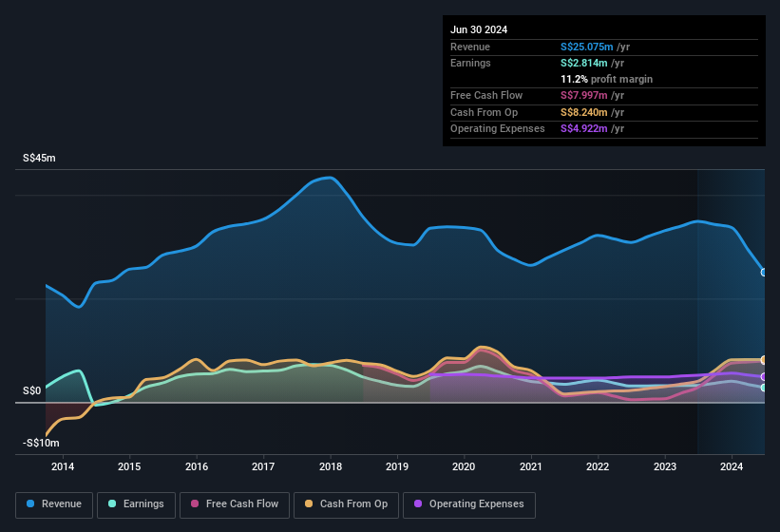Select the 2021 label on the x-axis
Image resolution: width=780 pixels, height=532 pixels.
click(531, 466)
